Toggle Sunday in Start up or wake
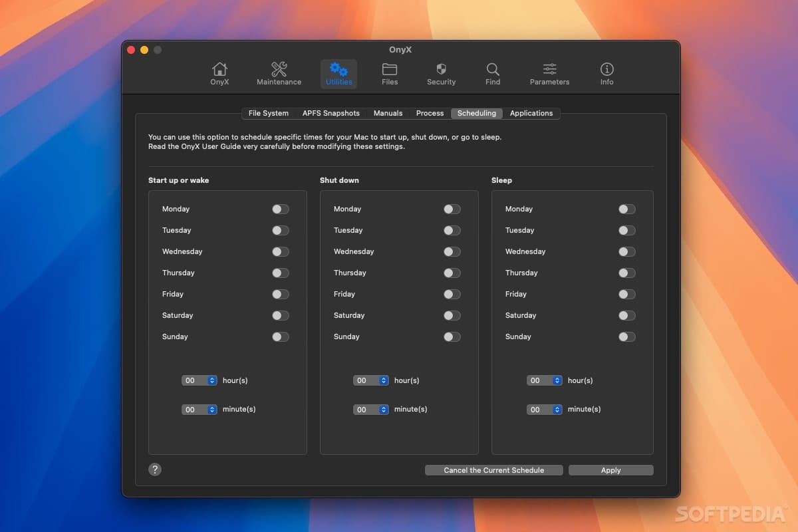Screen dimensions: 798x532 pyautogui.click(x=281, y=336)
